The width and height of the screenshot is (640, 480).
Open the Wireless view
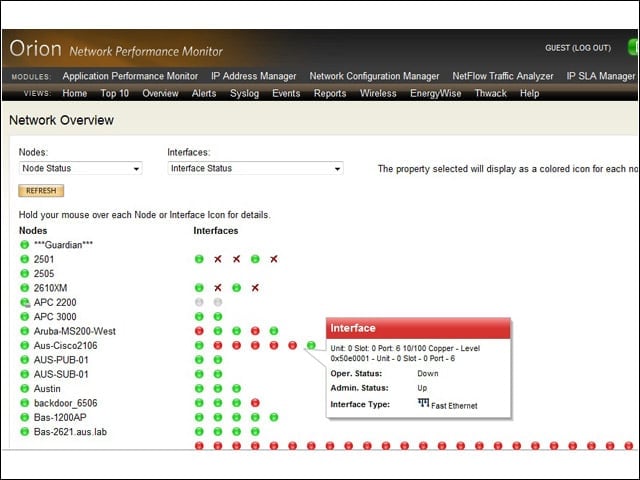pos(378,93)
